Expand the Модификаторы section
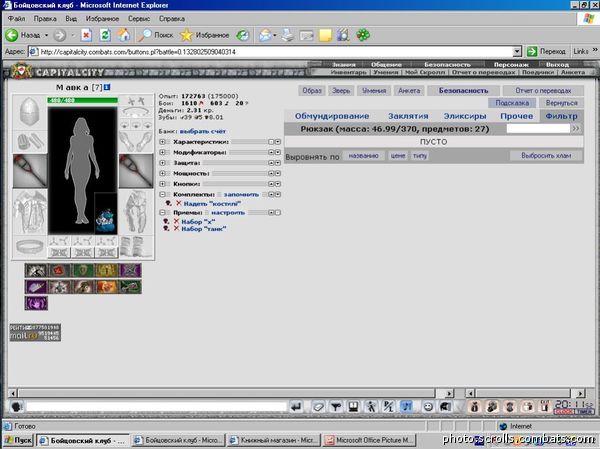This screenshot has height=449, width=600. pos(162,152)
